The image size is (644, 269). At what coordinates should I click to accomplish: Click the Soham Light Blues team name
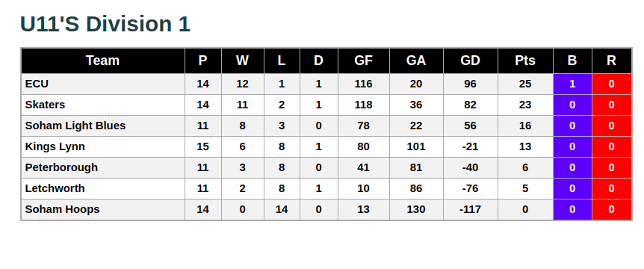75,126
